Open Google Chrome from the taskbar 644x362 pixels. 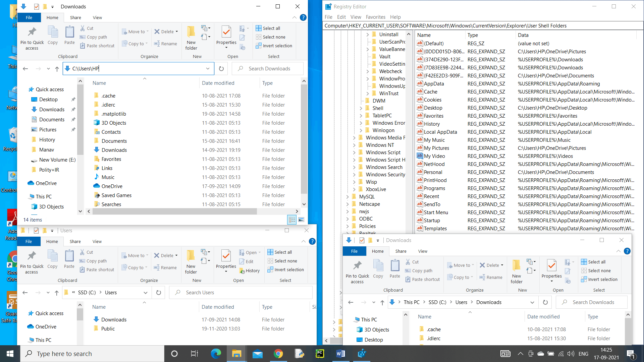[278, 354]
